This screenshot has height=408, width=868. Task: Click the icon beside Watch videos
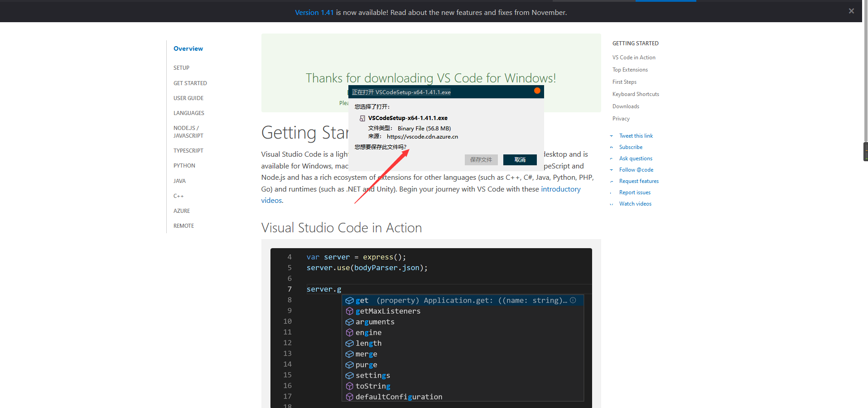[x=611, y=204]
